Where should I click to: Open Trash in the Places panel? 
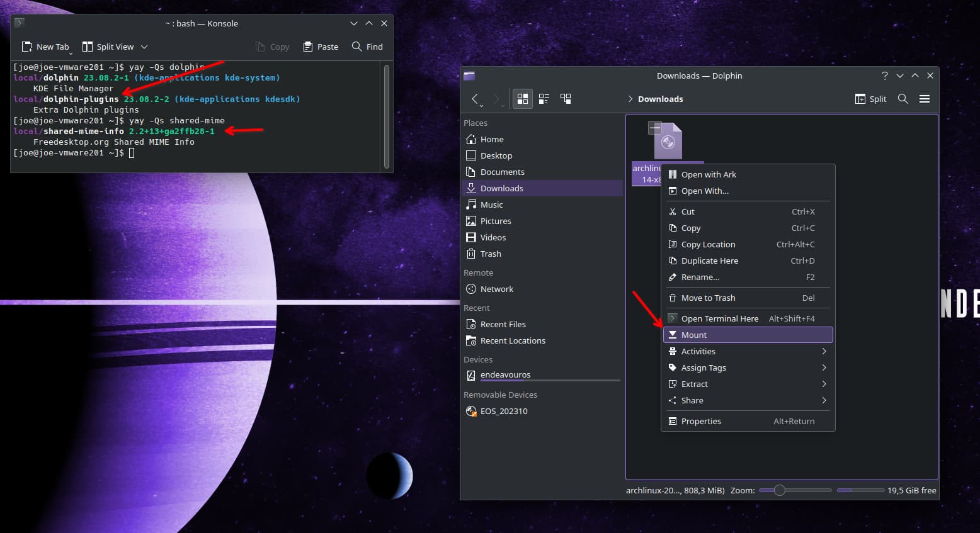[543, 254]
